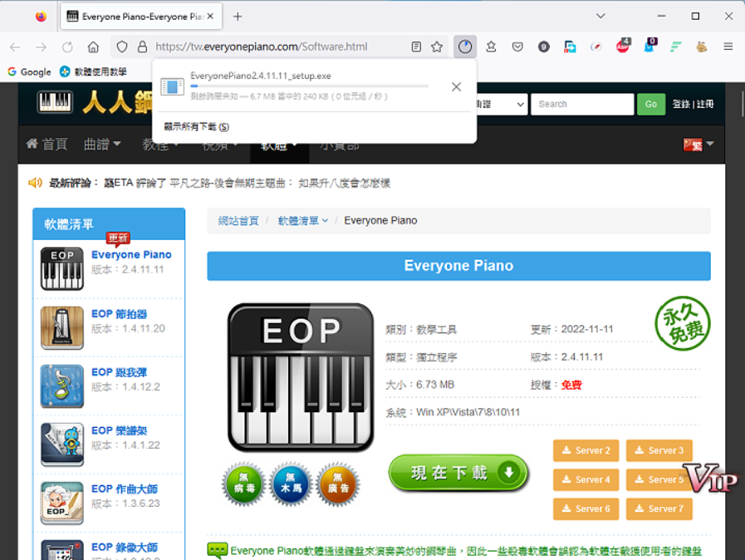Click the site padlock icon

pos(142,47)
